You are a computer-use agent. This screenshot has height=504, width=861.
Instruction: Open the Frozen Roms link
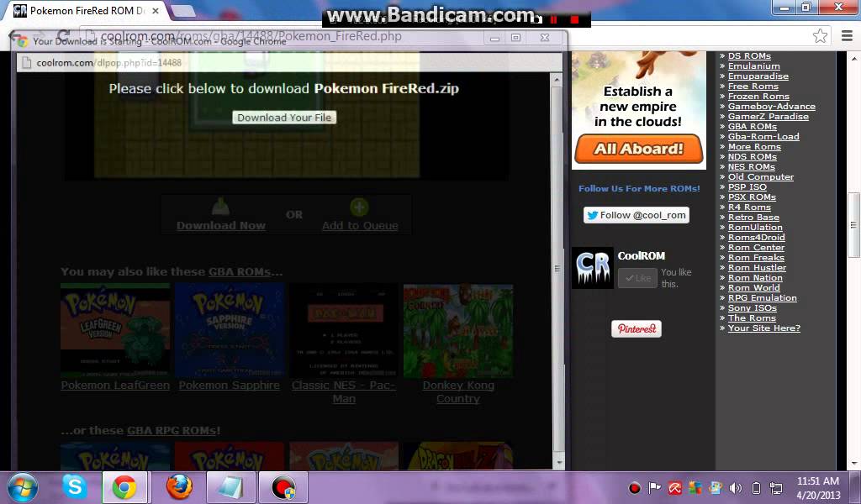(x=758, y=96)
